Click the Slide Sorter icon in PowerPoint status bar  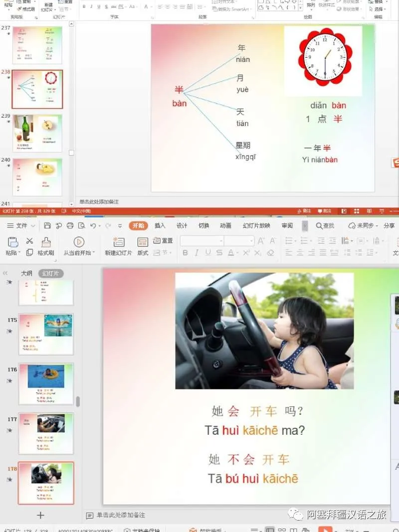[x=357, y=211]
